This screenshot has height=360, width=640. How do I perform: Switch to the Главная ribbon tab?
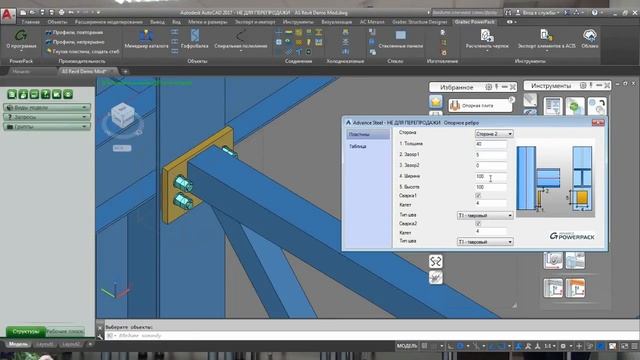tap(31, 22)
